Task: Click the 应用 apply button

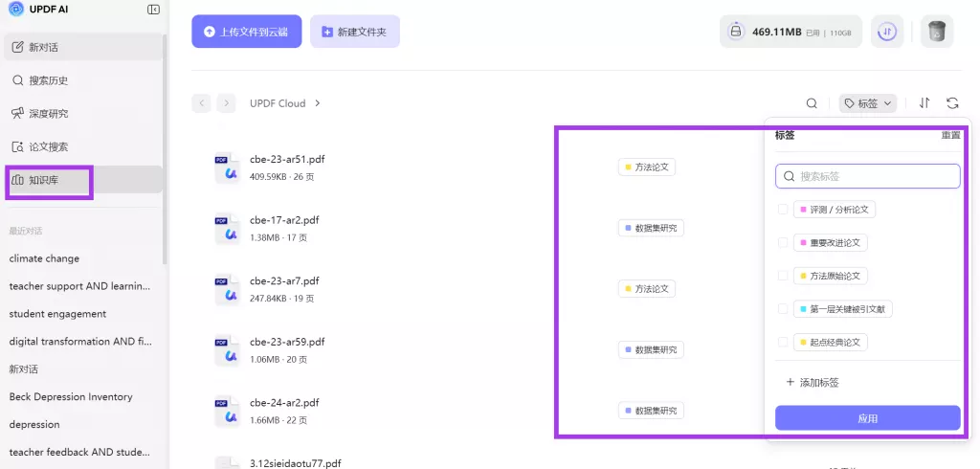Action: pyautogui.click(x=867, y=418)
